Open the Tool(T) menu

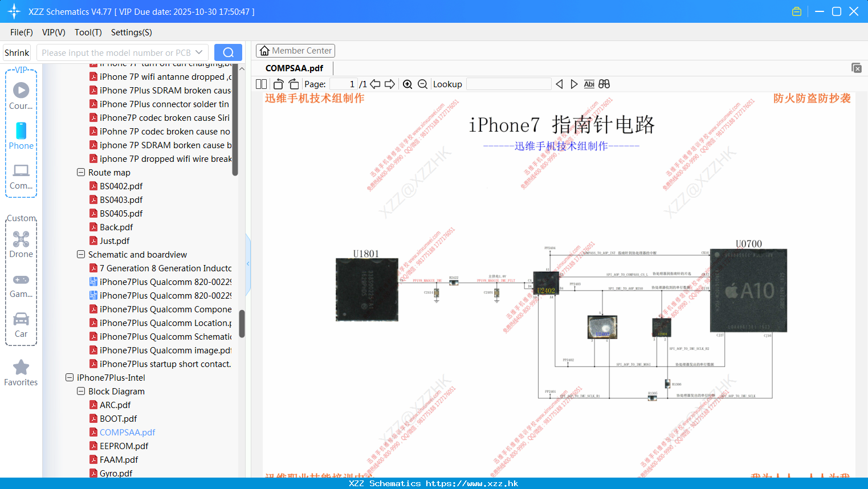88,32
